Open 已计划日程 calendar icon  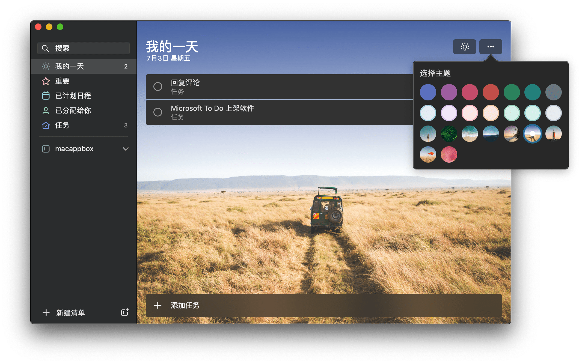pos(46,96)
